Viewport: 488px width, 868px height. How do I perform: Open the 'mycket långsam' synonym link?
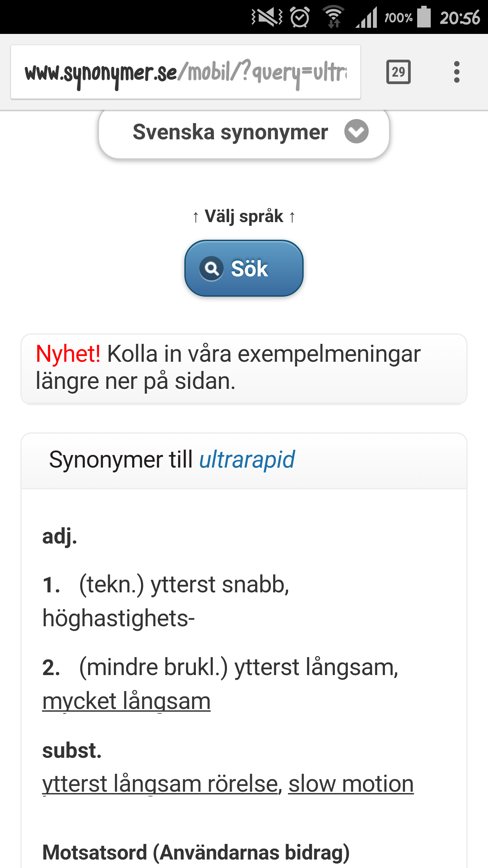[126, 701]
